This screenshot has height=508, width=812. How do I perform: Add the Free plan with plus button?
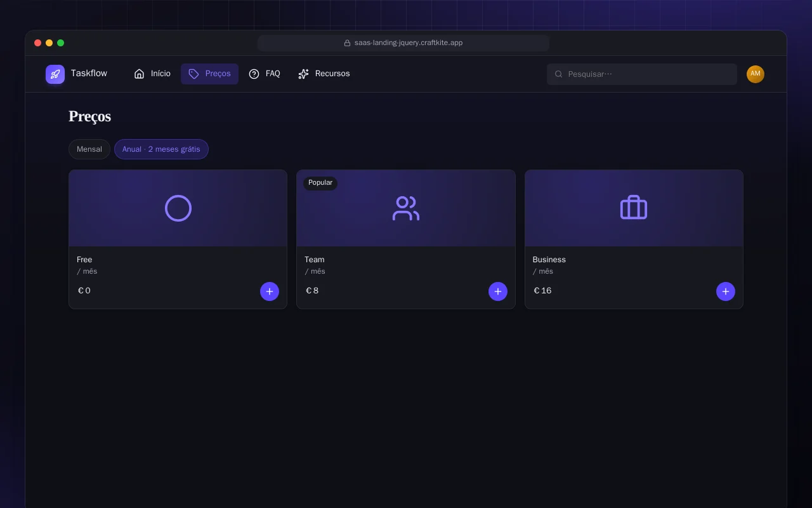click(270, 291)
